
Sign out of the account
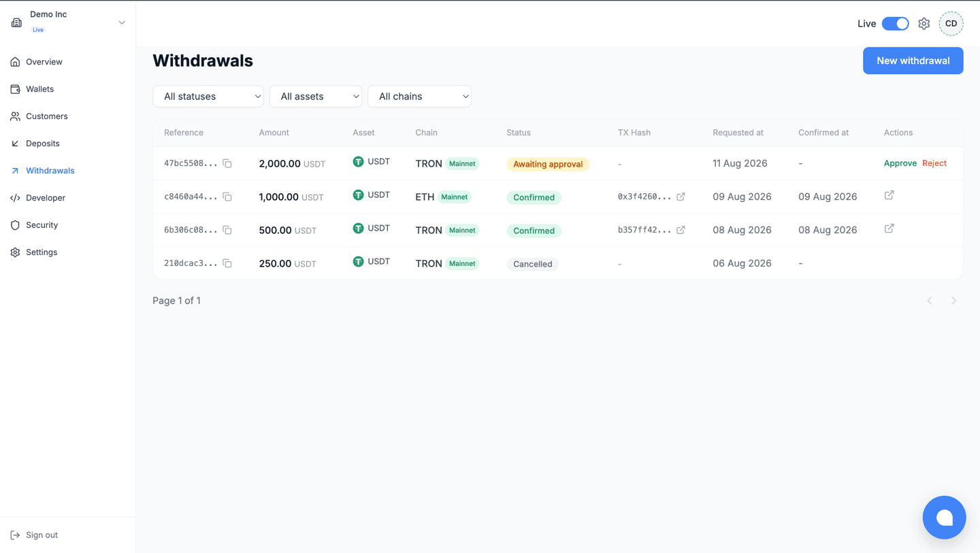(x=42, y=535)
